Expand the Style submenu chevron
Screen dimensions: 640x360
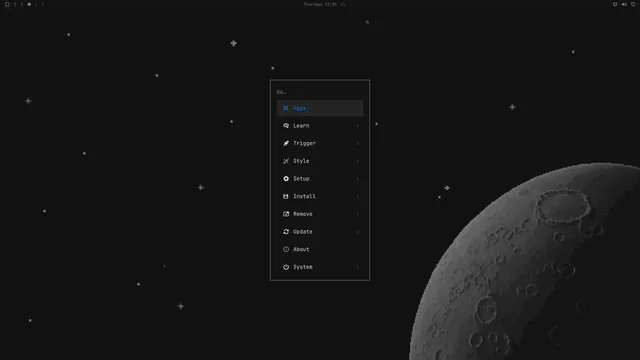point(358,161)
